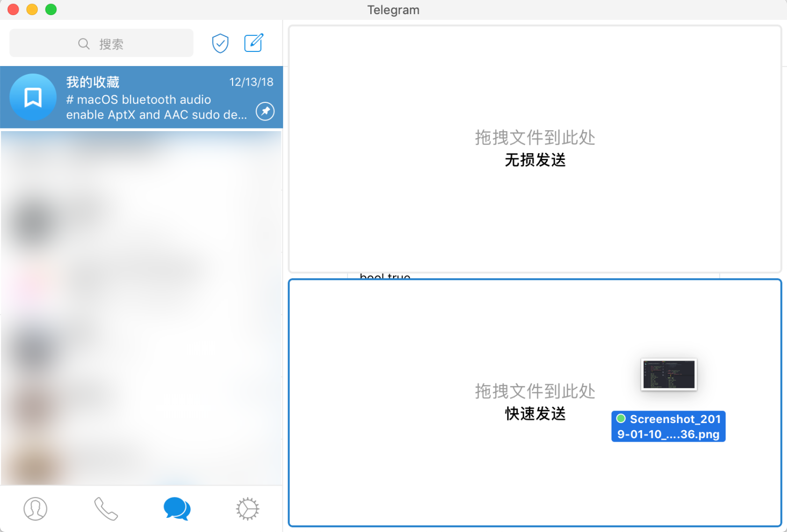The width and height of the screenshot is (787, 532).
Task: Click the magnifier icon in search box
Action: (x=84, y=44)
